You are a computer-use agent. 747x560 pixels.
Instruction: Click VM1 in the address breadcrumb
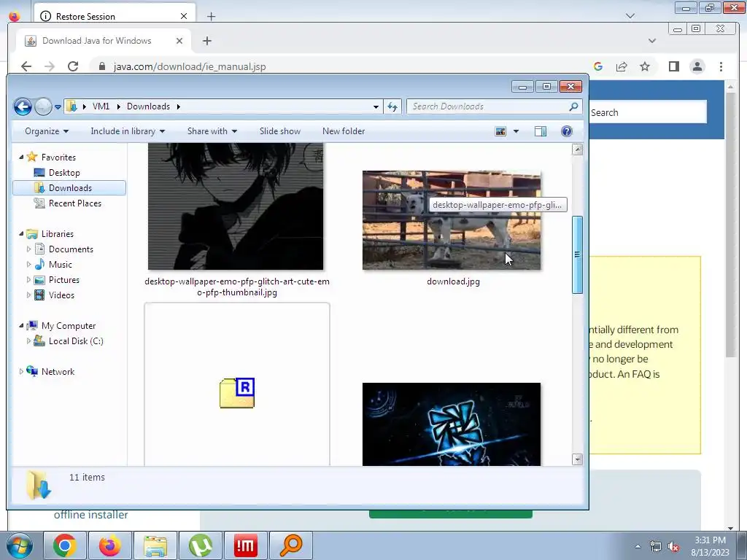pyautogui.click(x=101, y=106)
